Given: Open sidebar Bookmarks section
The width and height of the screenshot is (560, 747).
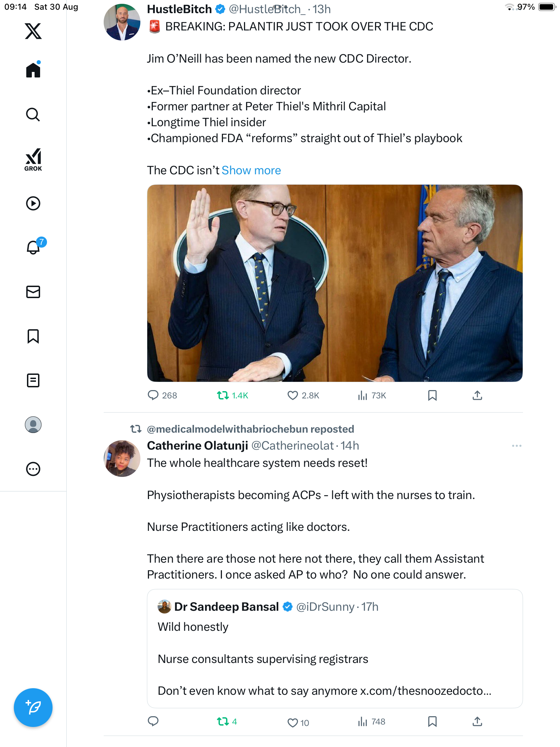Looking at the screenshot, I should [x=33, y=336].
